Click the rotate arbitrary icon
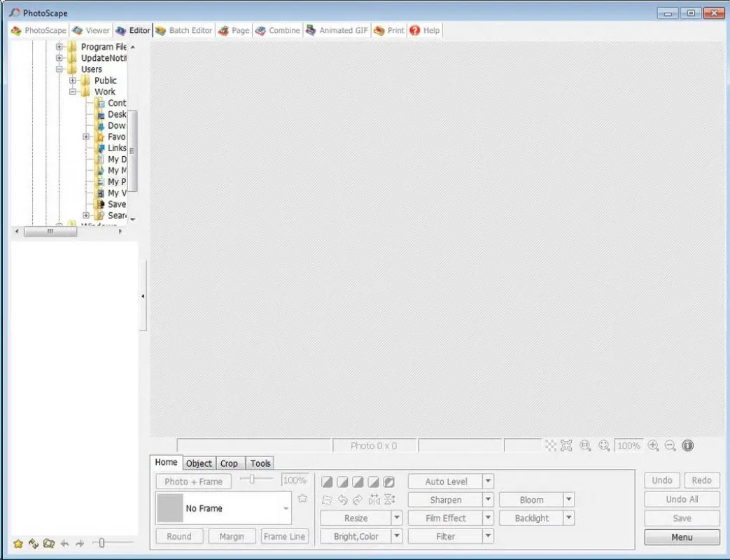Image resolution: width=730 pixels, height=560 pixels. 327,500
